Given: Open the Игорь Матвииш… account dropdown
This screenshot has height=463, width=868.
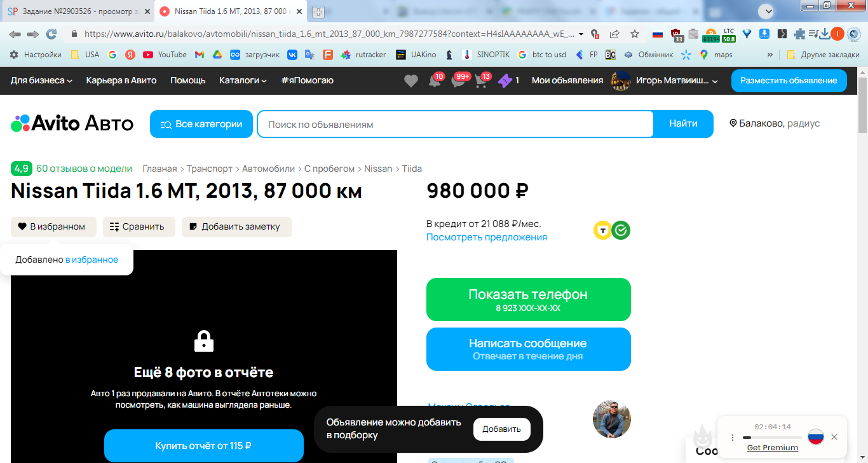Looking at the screenshot, I should pos(664,81).
